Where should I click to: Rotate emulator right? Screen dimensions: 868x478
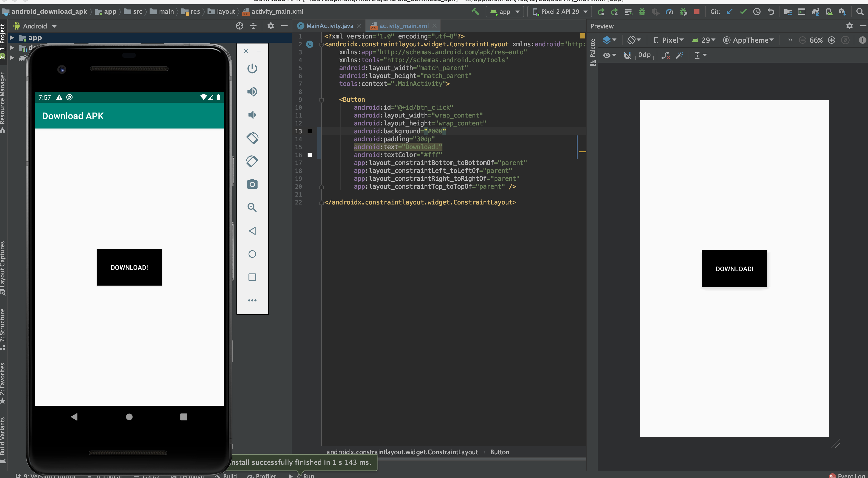[252, 161]
